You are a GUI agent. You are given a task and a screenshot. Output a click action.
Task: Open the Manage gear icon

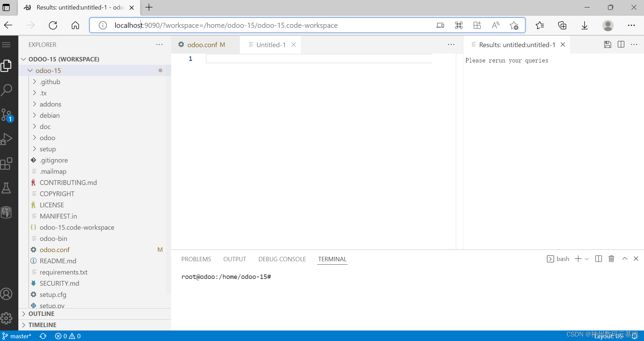tap(6, 318)
